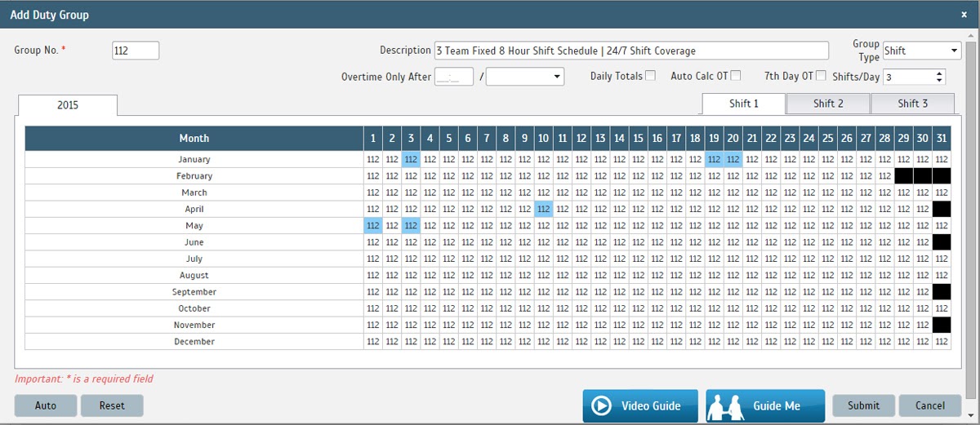
Task: Click the November day 1 cell
Action: 373,325
